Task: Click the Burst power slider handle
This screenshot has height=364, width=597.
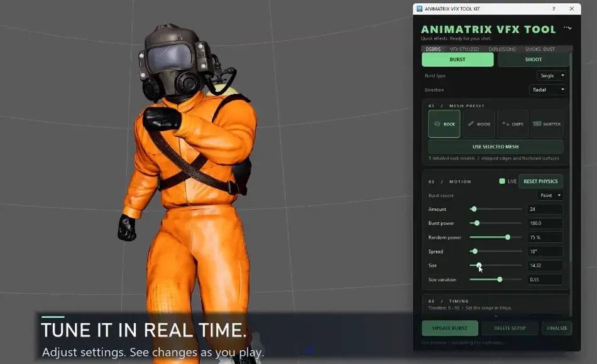Action: tap(477, 223)
